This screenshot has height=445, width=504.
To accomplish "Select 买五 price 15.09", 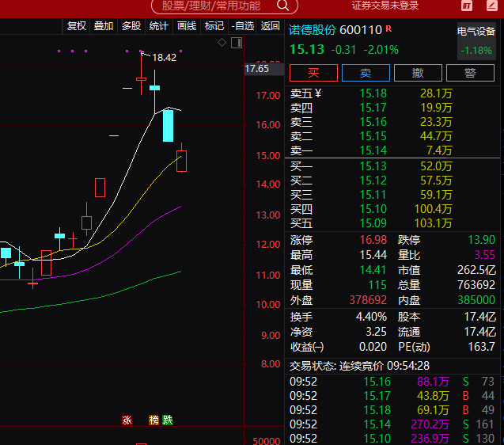I will click(373, 223).
